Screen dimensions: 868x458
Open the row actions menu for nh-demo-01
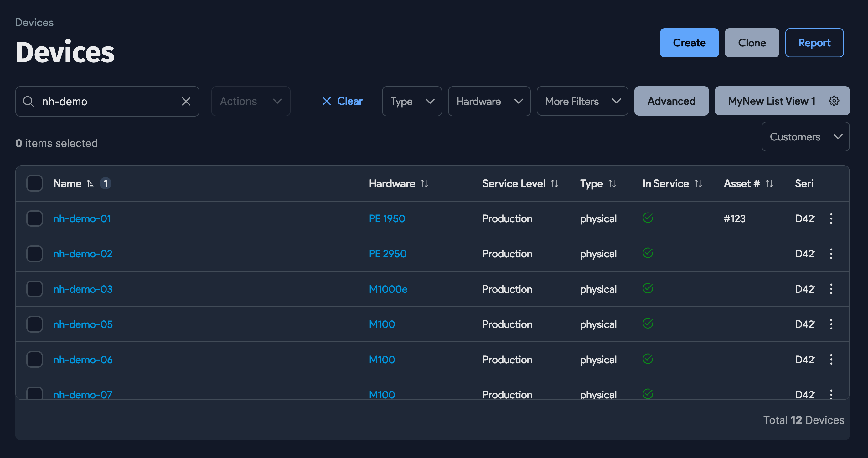pyautogui.click(x=831, y=218)
